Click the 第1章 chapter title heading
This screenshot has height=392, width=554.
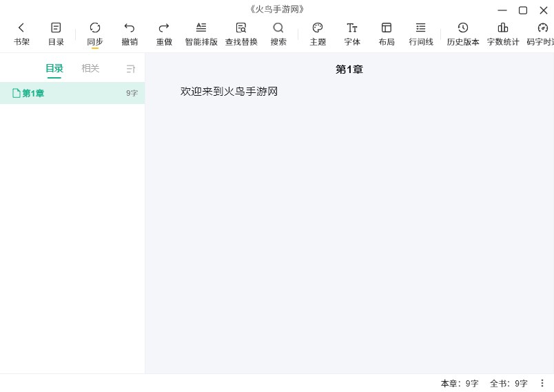coord(349,69)
